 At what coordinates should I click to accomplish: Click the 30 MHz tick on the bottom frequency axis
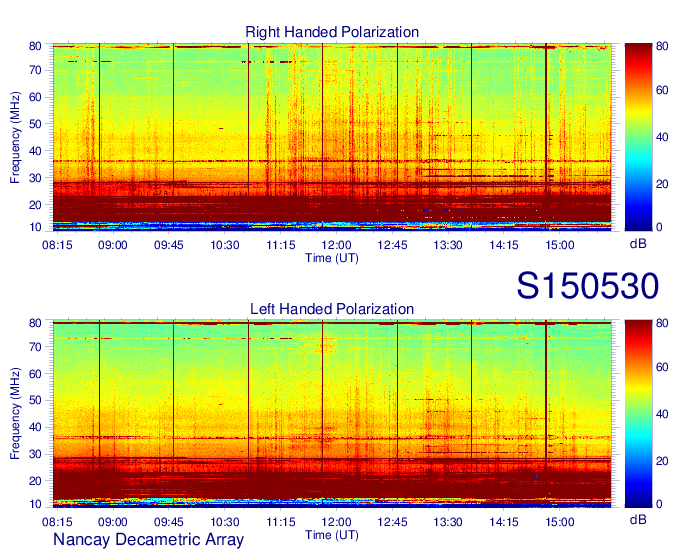tap(35, 454)
